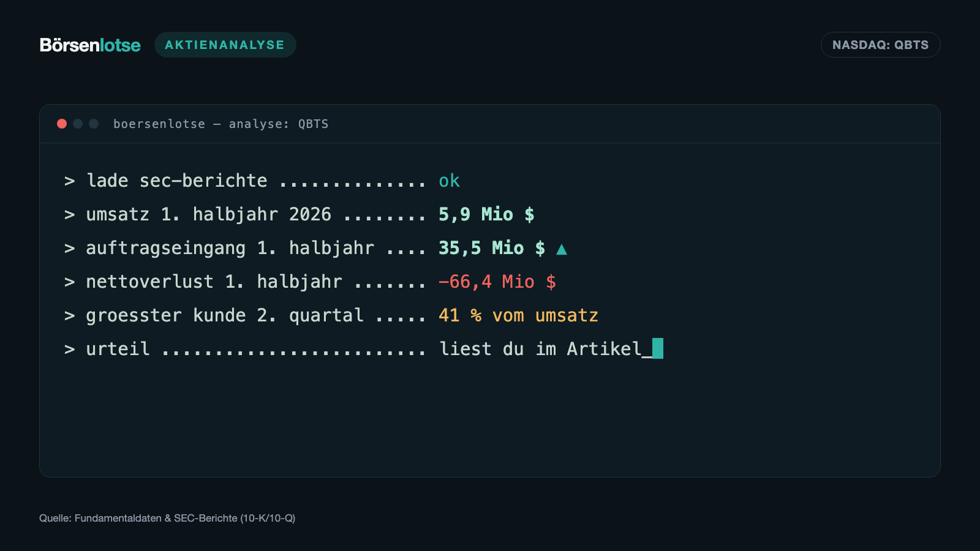The image size is (980, 551).
Task: Open the NASDAQ: QBTS ticker pill
Action: pos(880,45)
